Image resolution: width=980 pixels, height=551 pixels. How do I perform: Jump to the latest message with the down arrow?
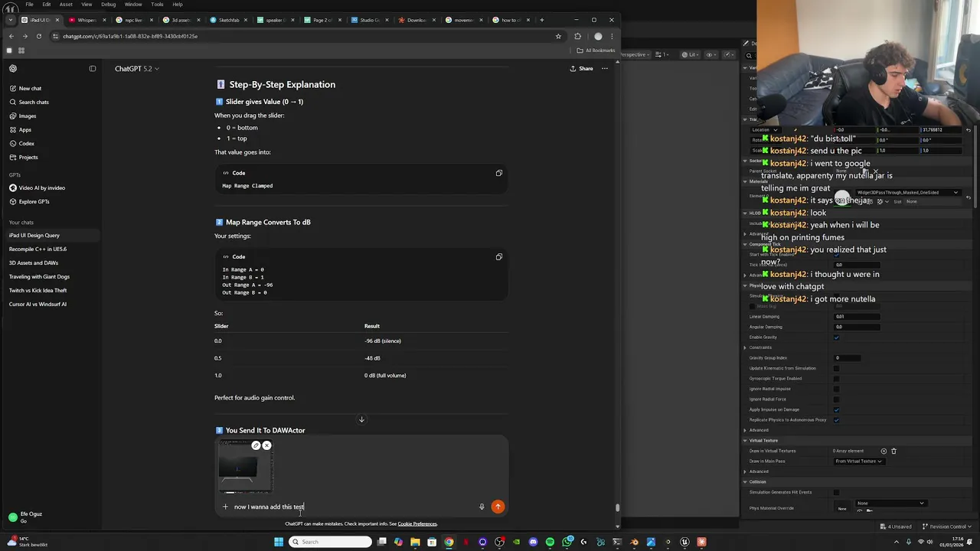tap(361, 419)
